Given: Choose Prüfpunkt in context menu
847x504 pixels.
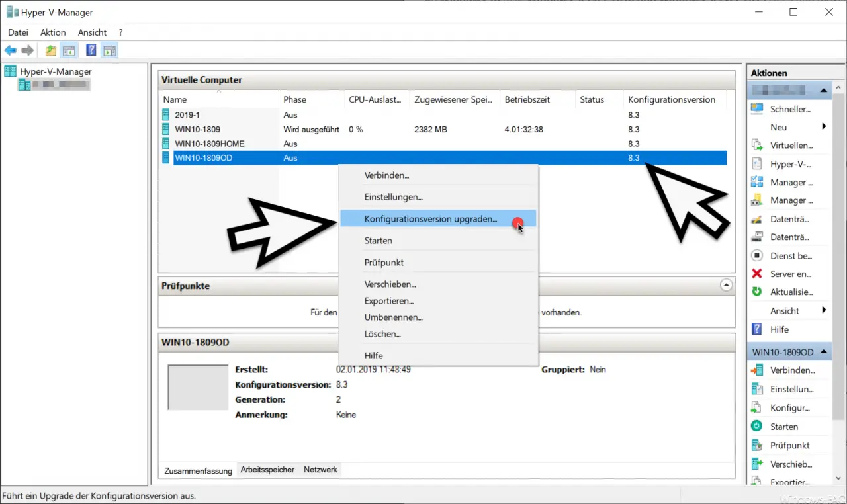Looking at the screenshot, I should click(438, 263).
